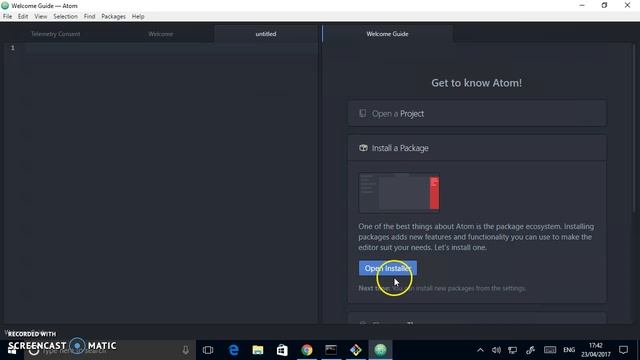This screenshot has height=360, width=640.
Task: Select the untitled tab
Action: [x=266, y=34]
